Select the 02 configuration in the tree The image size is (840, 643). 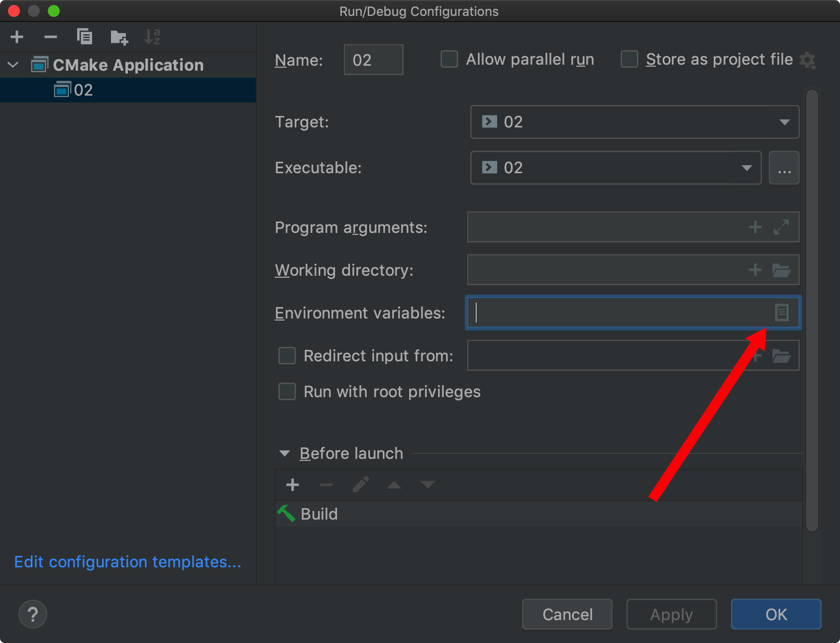pyautogui.click(x=85, y=90)
